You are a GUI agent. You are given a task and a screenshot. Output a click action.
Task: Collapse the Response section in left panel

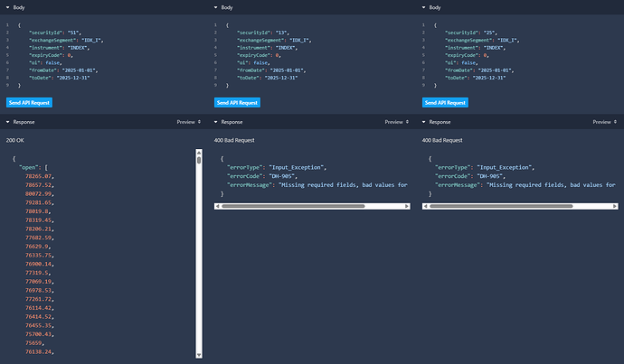point(8,121)
